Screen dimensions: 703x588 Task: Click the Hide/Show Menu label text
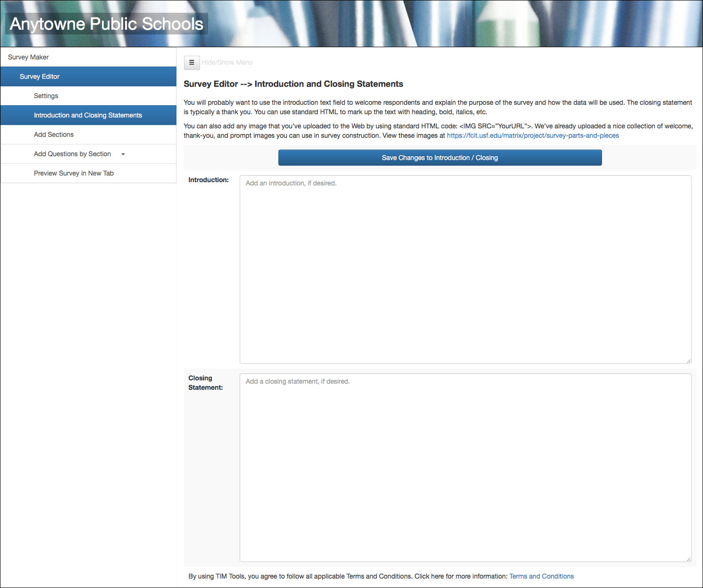[227, 62]
